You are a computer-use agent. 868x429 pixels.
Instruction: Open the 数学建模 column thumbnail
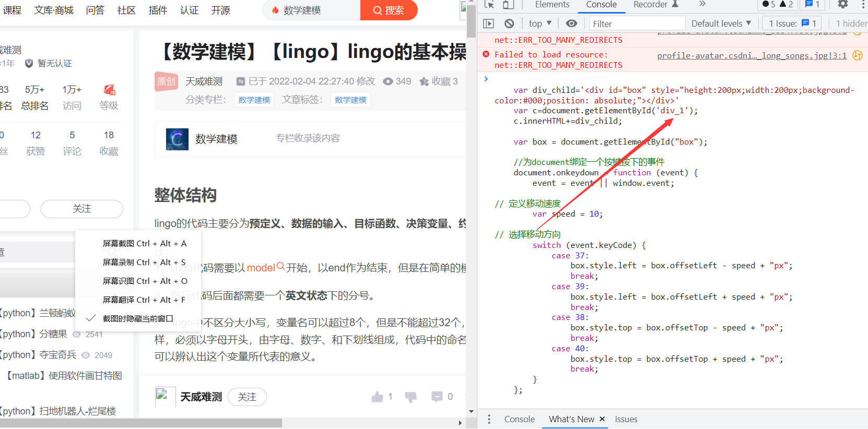coord(177,139)
